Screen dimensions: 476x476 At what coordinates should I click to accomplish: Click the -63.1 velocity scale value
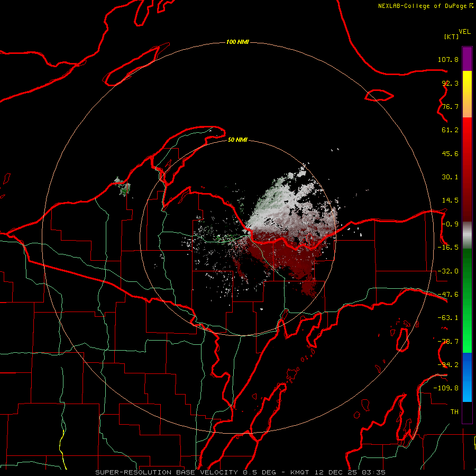(448, 318)
